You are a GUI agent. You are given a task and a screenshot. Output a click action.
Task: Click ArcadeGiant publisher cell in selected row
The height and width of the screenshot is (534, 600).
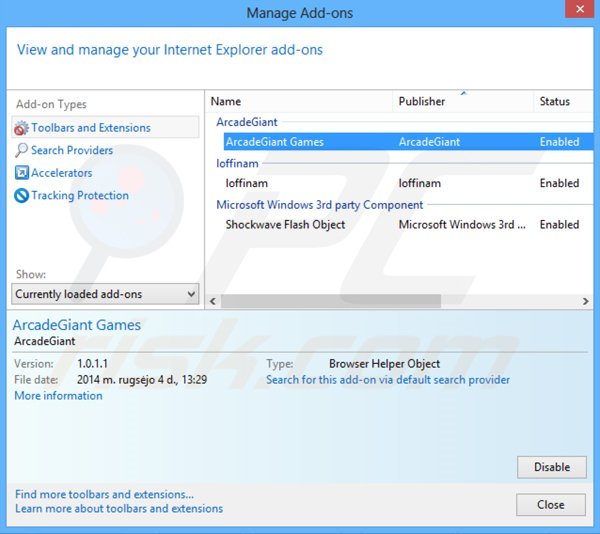429,142
